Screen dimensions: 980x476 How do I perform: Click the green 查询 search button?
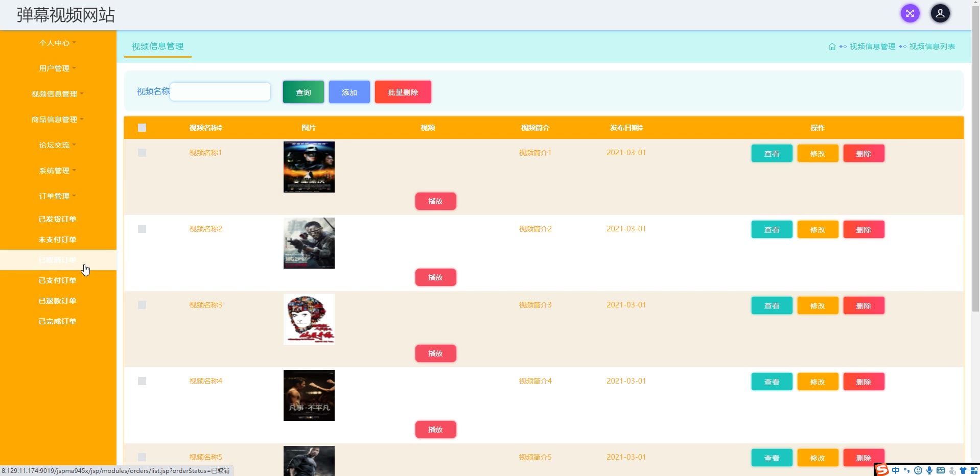point(304,92)
